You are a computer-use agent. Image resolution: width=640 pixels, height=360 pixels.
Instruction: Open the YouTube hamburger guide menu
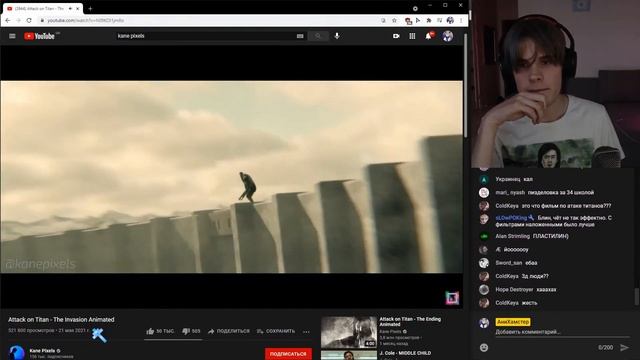click(x=12, y=36)
